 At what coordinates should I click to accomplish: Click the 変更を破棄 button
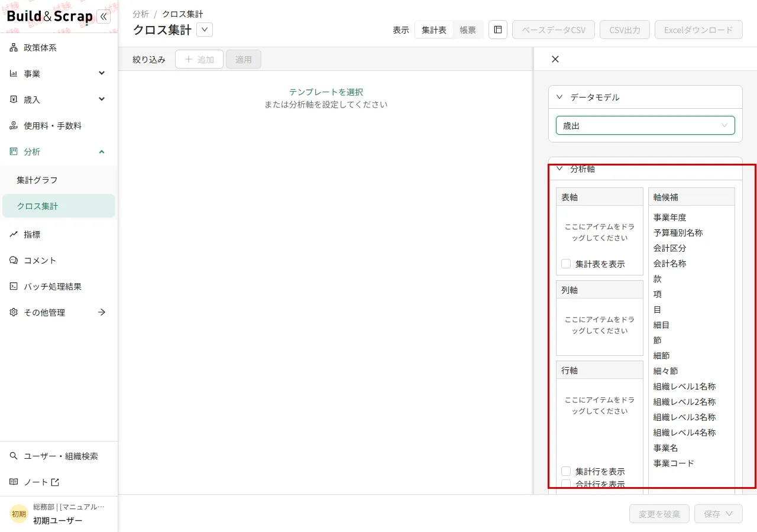(659, 514)
